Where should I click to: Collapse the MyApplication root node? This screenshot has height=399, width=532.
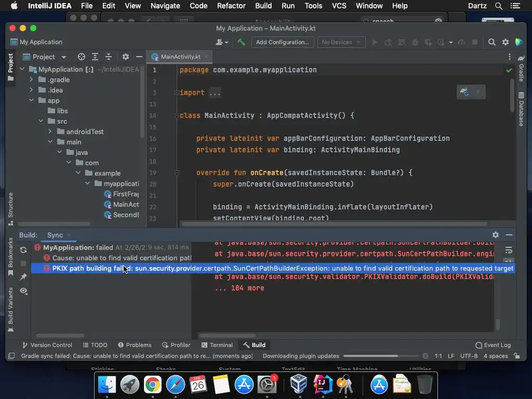tap(22, 69)
